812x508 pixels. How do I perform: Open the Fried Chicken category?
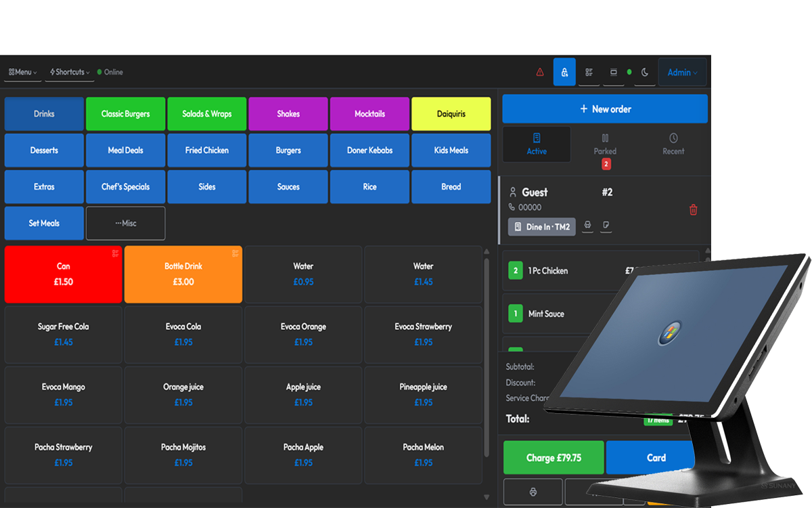207,150
